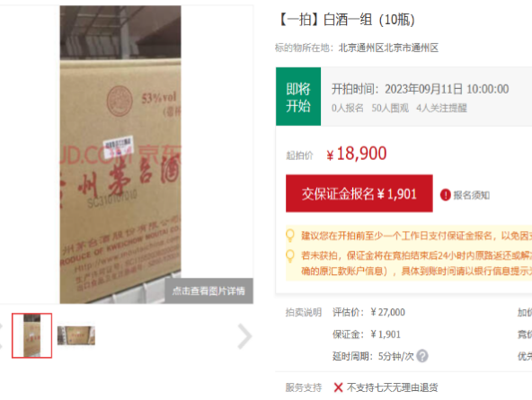
Task: Click the 交保证金报名 ¥1,901 button
Action: 359,194
